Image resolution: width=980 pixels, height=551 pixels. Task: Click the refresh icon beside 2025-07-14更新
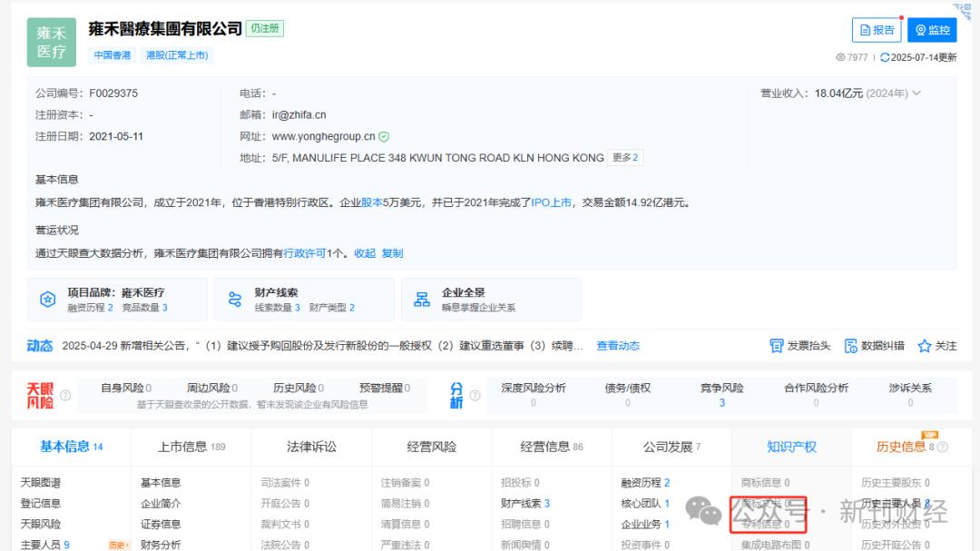tap(885, 57)
